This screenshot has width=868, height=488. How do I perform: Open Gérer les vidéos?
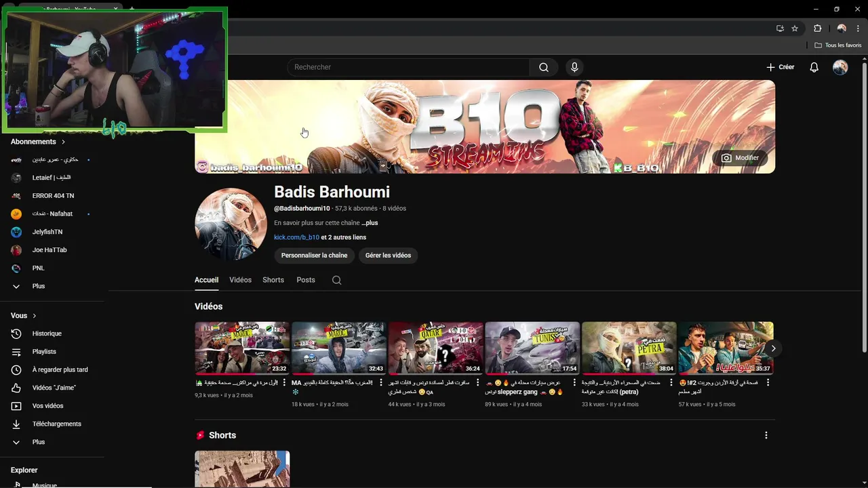(x=388, y=256)
